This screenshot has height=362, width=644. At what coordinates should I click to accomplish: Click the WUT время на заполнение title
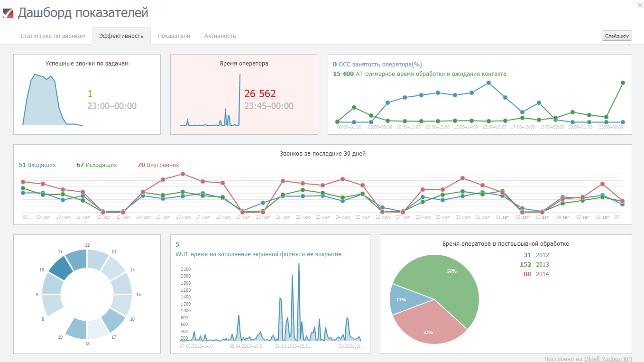[x=258, y=254]
